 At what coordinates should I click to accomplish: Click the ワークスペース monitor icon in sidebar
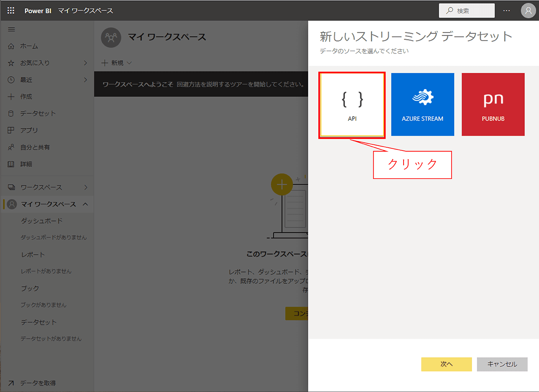[x=11, y=188]
